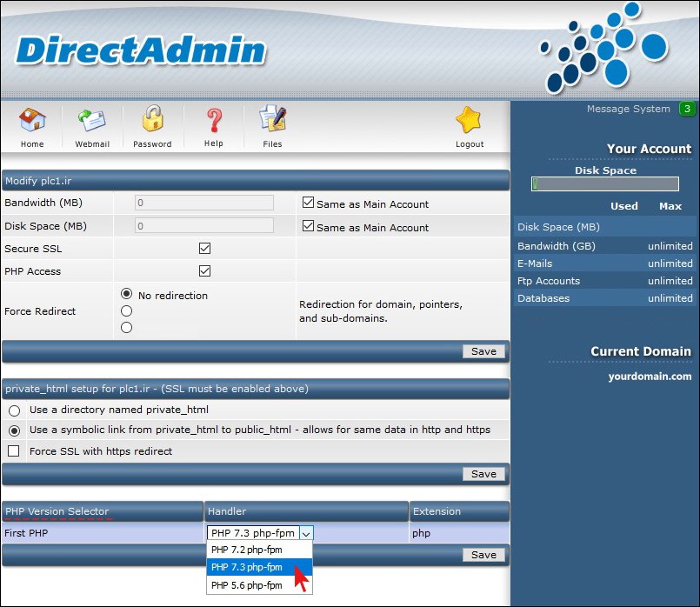This screenshot has height=607, width=700.
Task: Choose PHP 5.6 php-fpm from the list
Action: coord(259,585)
